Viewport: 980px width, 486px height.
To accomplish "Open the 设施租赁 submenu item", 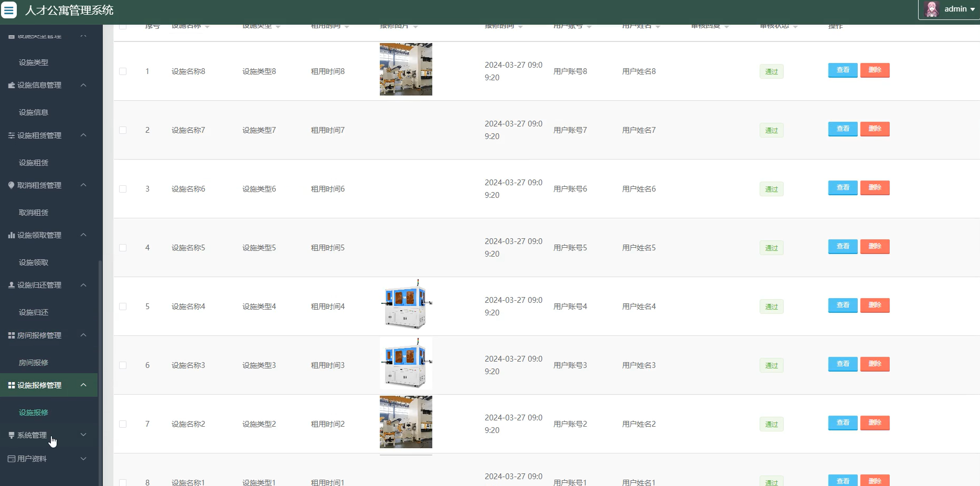I will (34, 163).
